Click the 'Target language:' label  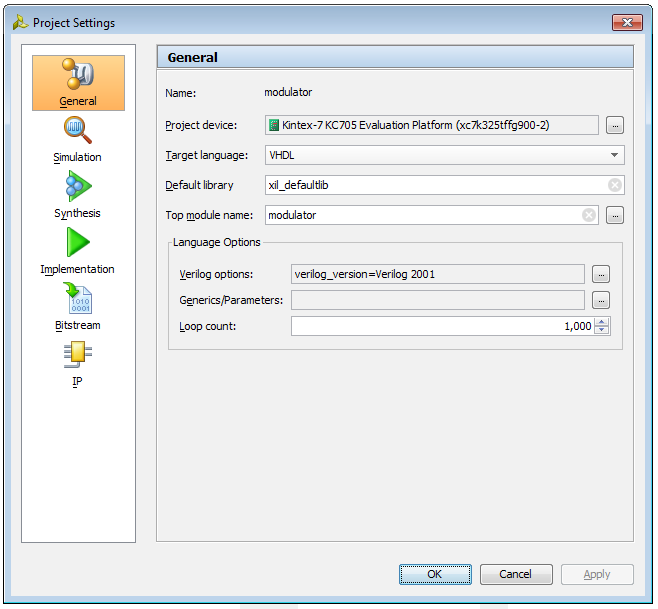coord(206,155)
